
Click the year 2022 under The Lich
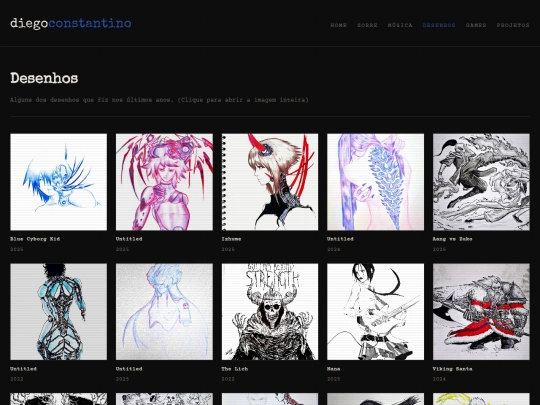(x=228, y=379)
